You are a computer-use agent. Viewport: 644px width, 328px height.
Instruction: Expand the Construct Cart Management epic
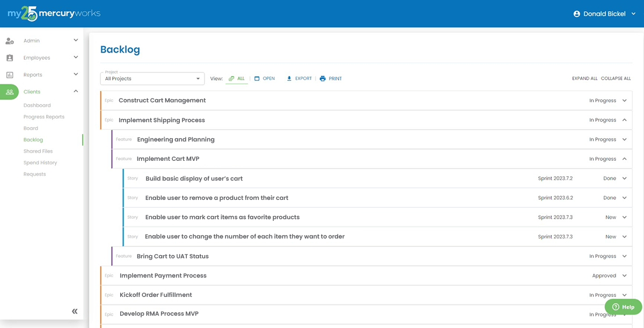[624, 101]
